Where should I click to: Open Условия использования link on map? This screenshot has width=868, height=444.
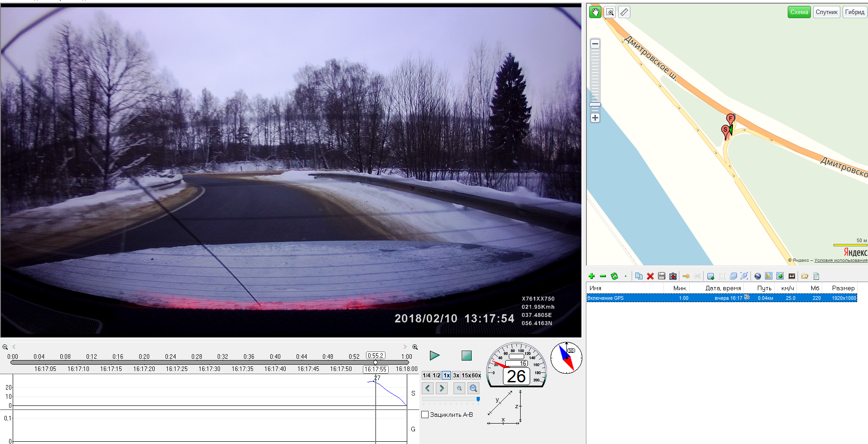coord(840,260)
